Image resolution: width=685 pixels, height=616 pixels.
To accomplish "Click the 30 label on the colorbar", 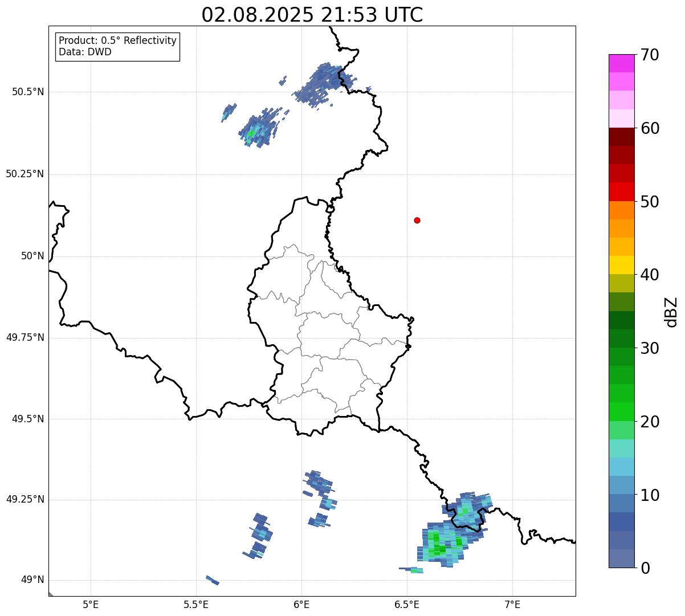I will point(650,348).
